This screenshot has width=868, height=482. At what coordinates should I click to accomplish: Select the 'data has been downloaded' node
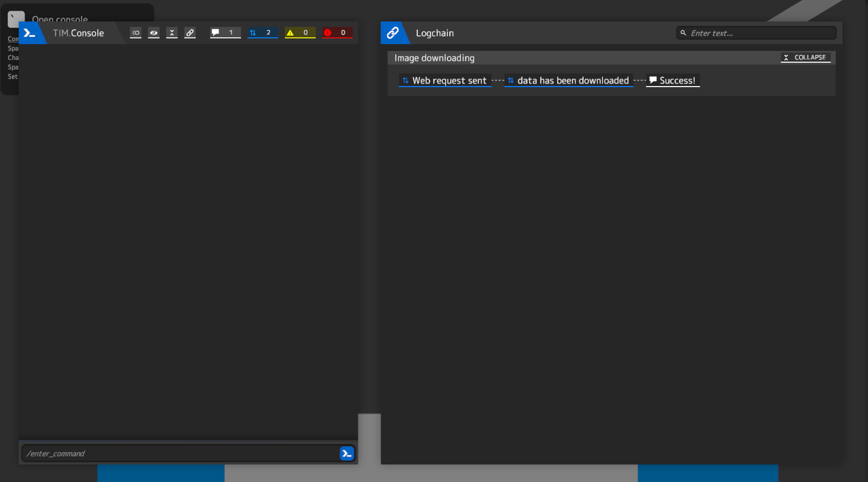(x=568, y=81)
